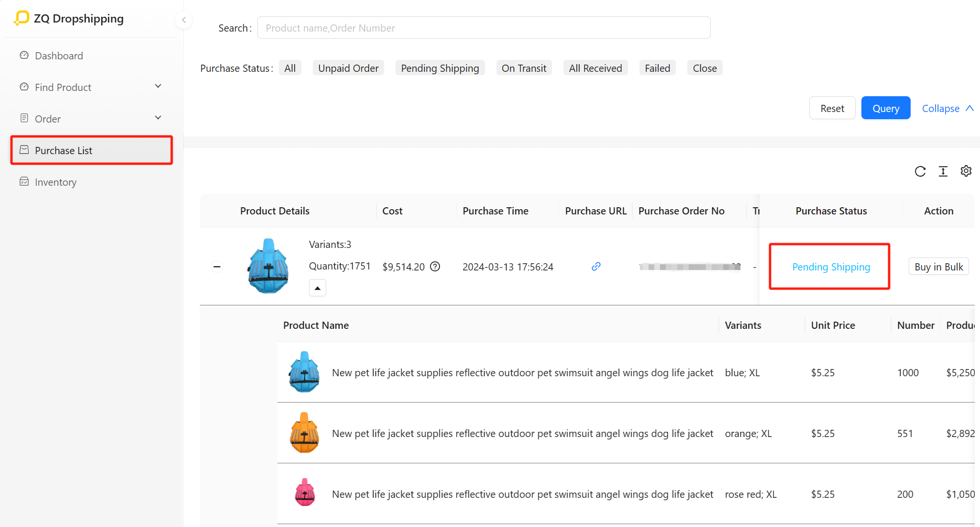Click the orange life jacket product name
This screenshot has height=527, width=980.
(x=522, y=433)
